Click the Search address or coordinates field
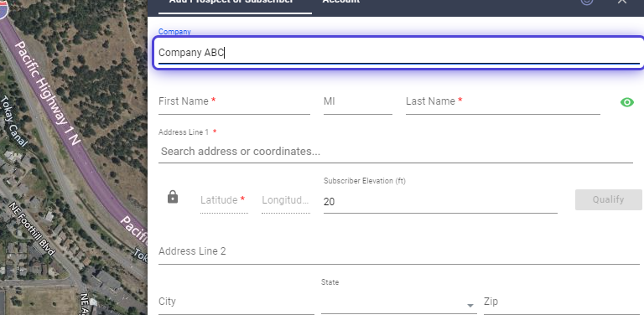The image size is (644, 315). coord(396,152)
